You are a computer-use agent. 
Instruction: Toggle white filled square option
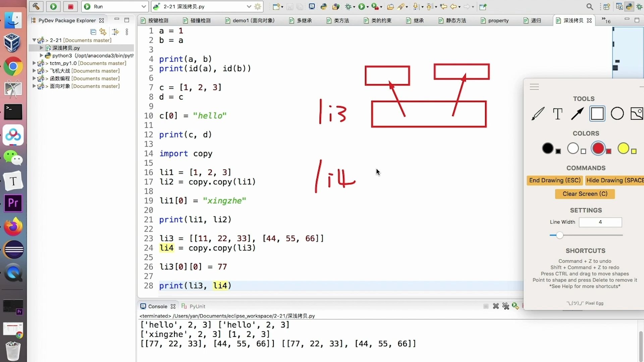(x=583, y=152)
